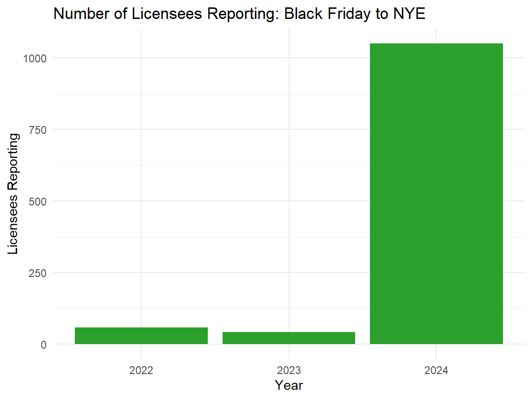Click the 2024 x-axis tick label
The width and height of the screenshot is (532, 399).
(436, 370)
